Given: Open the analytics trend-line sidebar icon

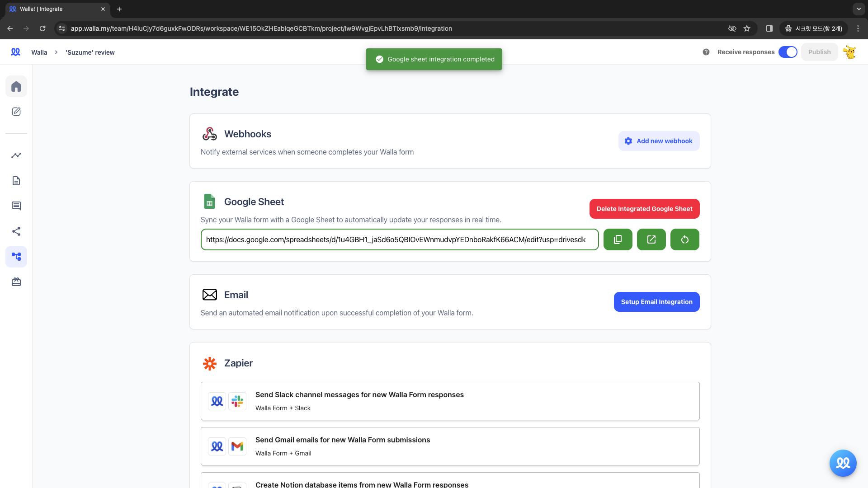Looking at the screenshot, I should 16,155.
